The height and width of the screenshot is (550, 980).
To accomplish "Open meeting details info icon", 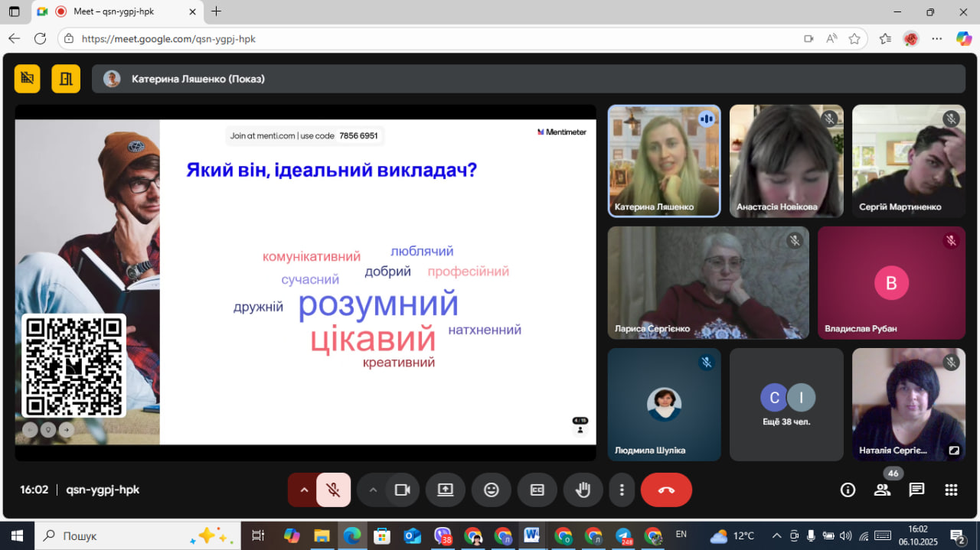I will (848, 490).
